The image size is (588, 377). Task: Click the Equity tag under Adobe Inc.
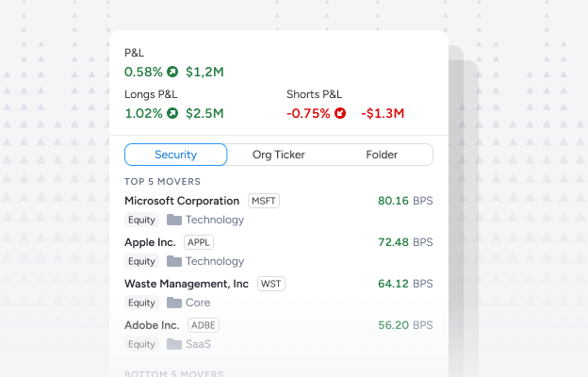point(141,344)
